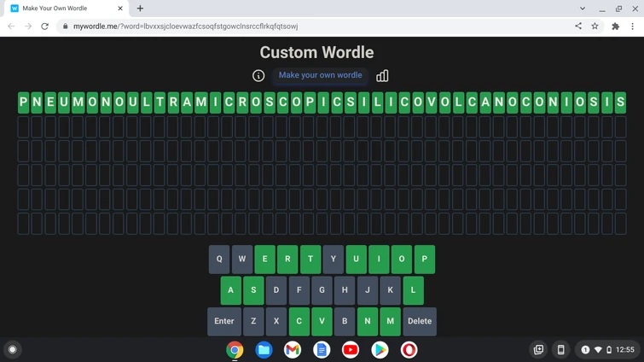Tap the green O key on the keyboard
The width and height of the screenshot is (644, 362).
pyautogui.click(x=402, y=260)
